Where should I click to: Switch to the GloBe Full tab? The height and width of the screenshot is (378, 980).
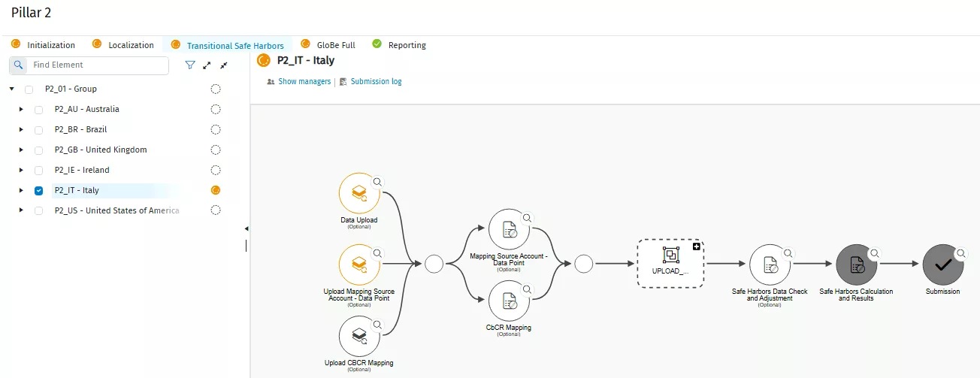(x=335, y=45)
